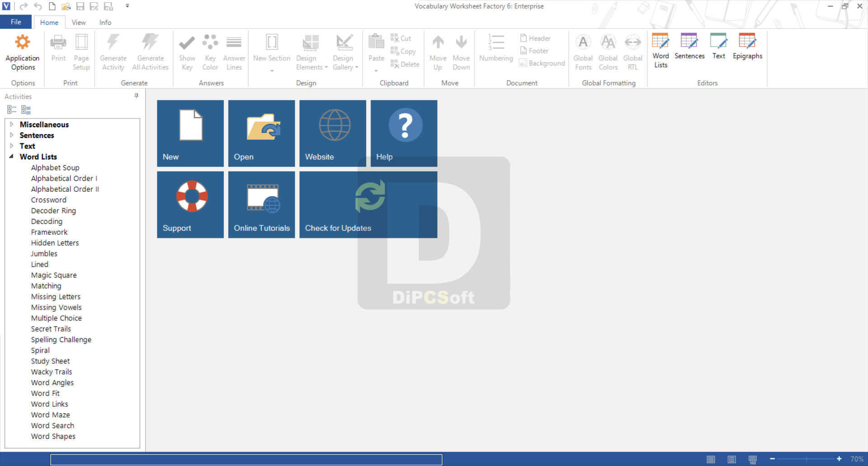Expand the Text tree node

pos(12,146)
